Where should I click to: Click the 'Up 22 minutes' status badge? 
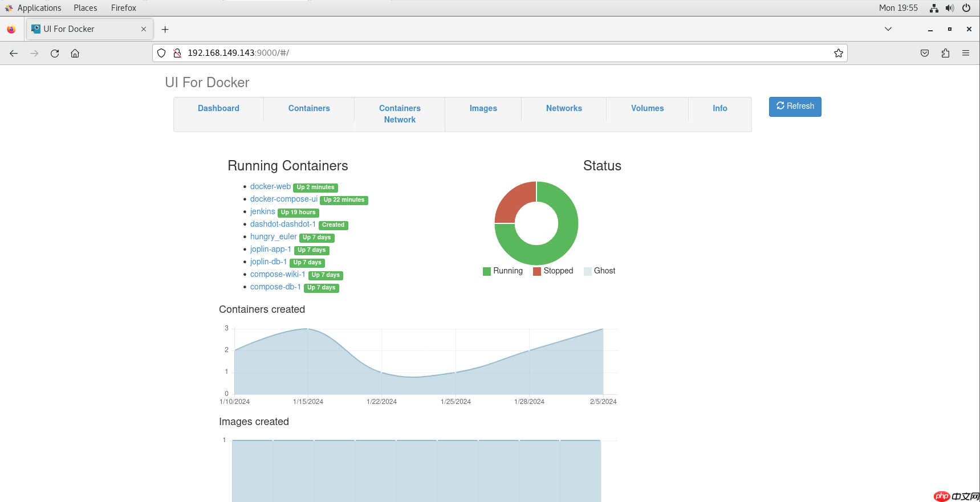point(344,200)
